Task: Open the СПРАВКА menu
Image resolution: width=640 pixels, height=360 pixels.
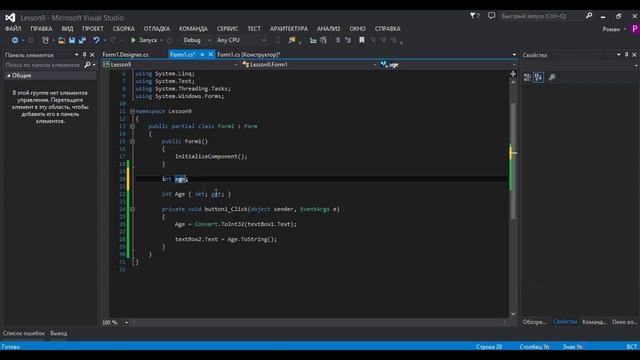Action: pos(387,29)
